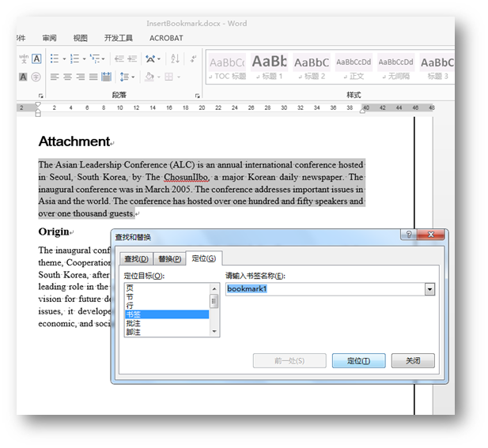Select 行 in the go-to target list
The width and height of the screenshot is (488, 448).
(167, 306)
